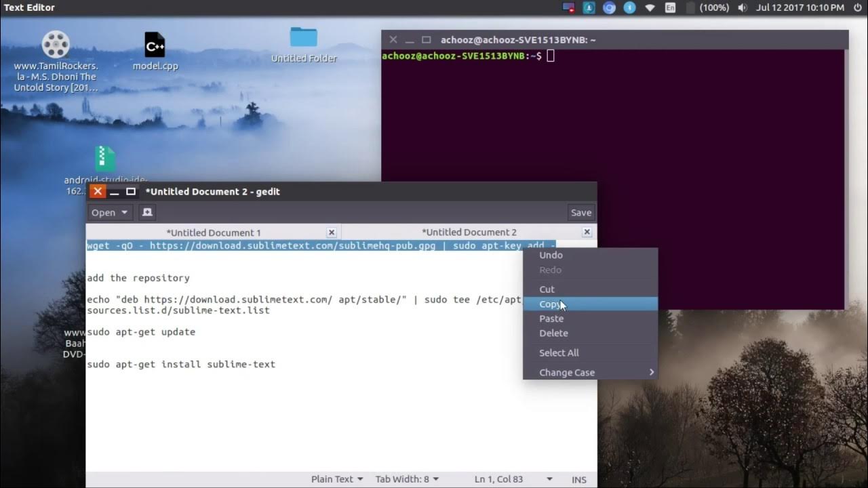The image size is (868, 488).
Task: Click the gedit Open button
Action: [x=103, y=213]
